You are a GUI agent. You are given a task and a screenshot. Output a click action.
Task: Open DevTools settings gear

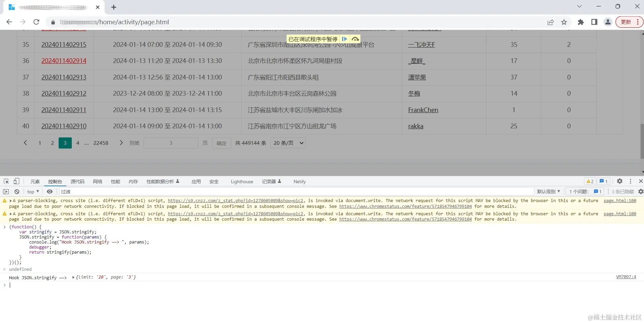(620, 181)
